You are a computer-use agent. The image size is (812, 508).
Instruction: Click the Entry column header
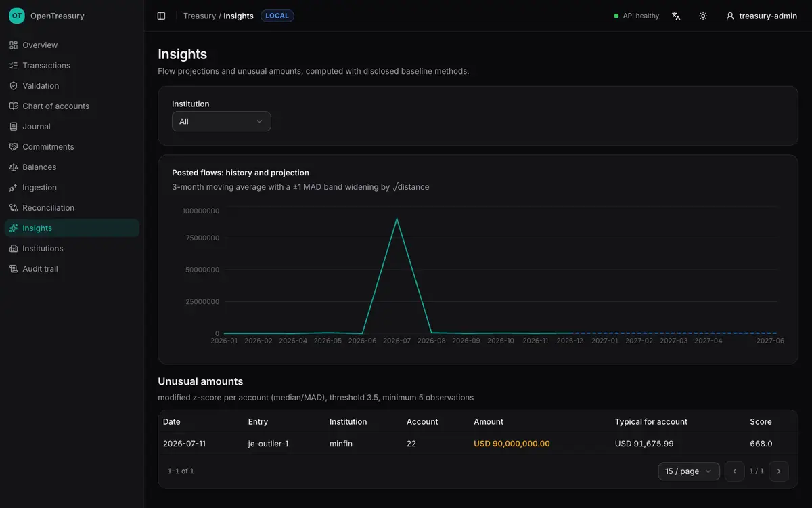(x=258, y=421)
